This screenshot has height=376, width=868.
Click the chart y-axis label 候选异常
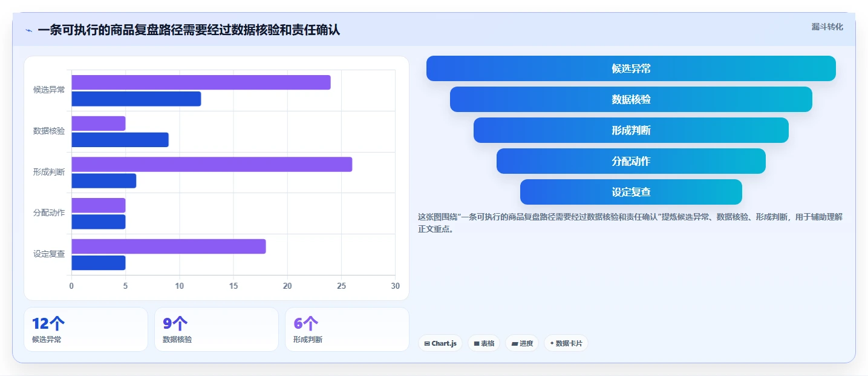[49, 90]
